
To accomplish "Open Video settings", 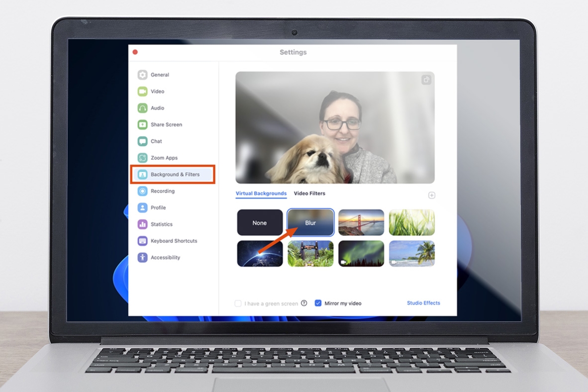I will click(x=158, y=92).
